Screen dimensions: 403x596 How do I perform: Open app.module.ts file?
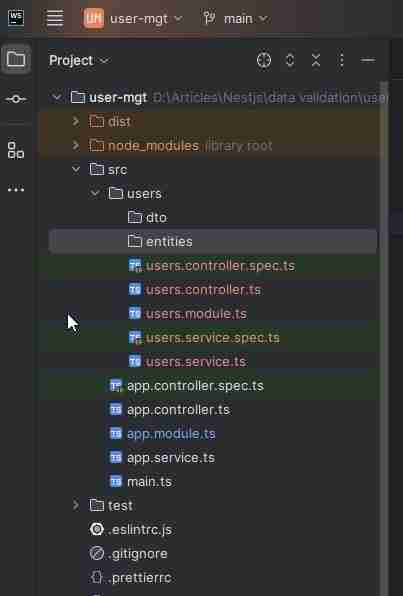171,434
